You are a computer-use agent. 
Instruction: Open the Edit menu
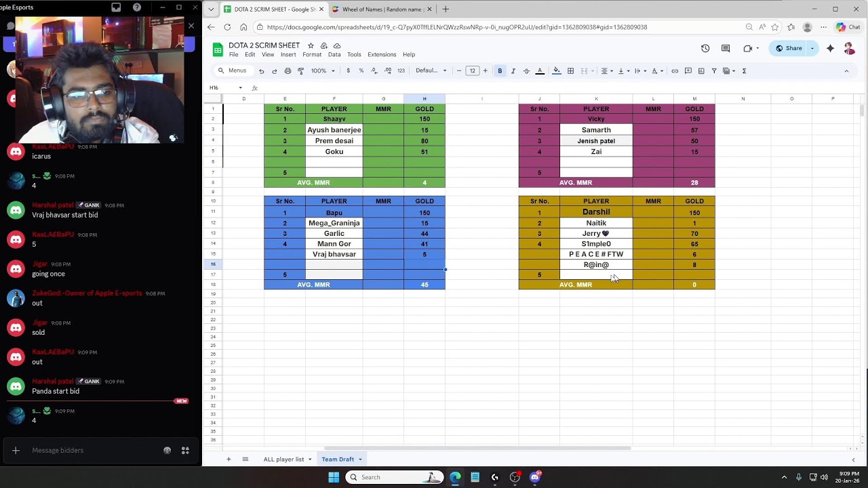click(250, 55)
